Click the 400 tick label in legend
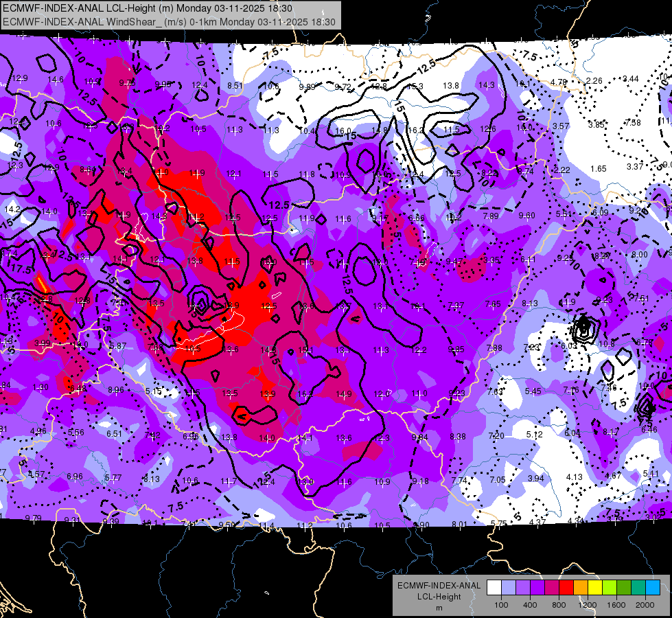The width and height of the screenshot is (672, 618). (x=530, y=605)
